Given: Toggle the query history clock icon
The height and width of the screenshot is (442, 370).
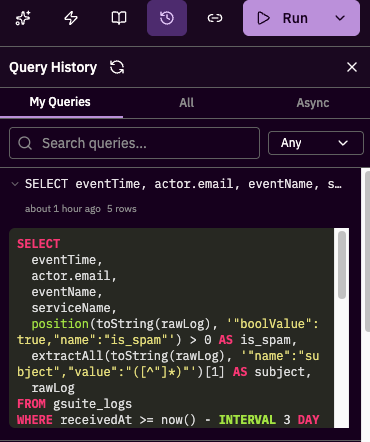Looking at the screenshot, I should point(167,18).
